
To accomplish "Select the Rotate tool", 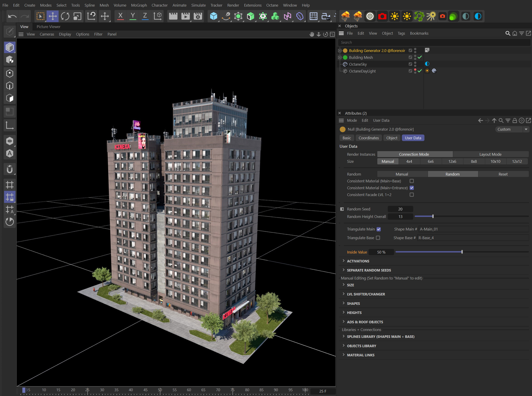I will point(65,16).
